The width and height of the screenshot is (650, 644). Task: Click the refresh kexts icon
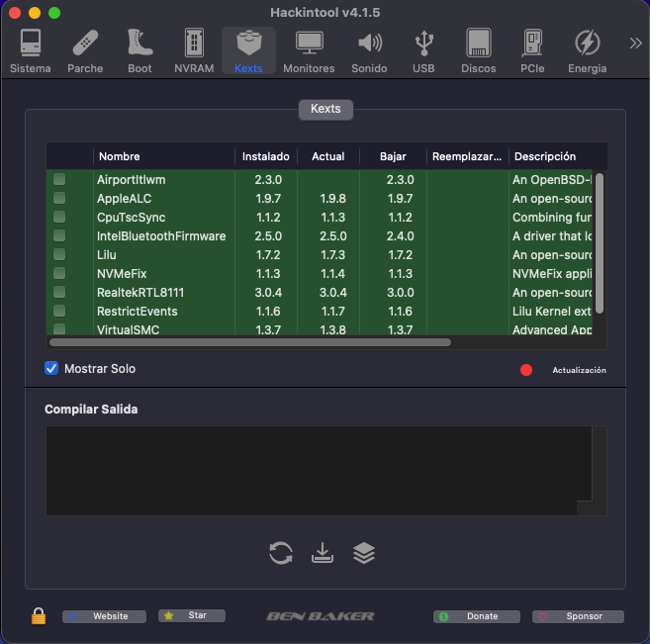281,553
